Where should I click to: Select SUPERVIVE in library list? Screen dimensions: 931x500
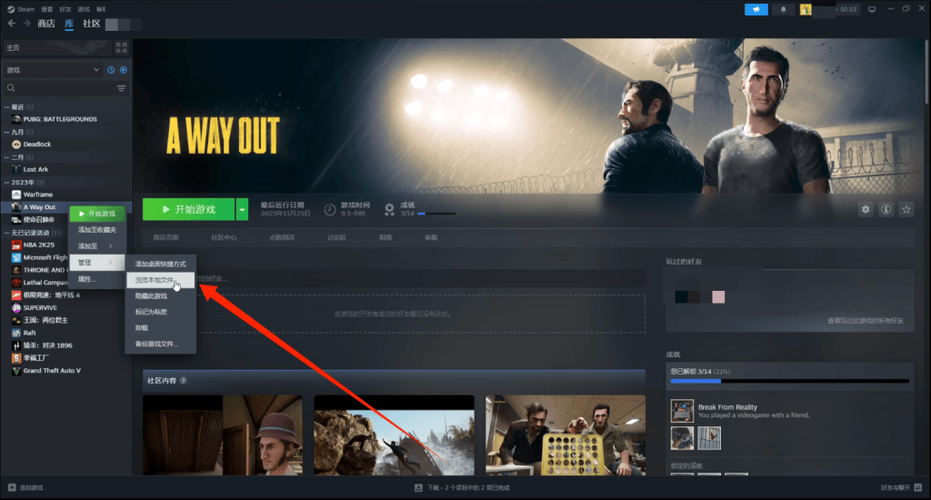point(40,308)
